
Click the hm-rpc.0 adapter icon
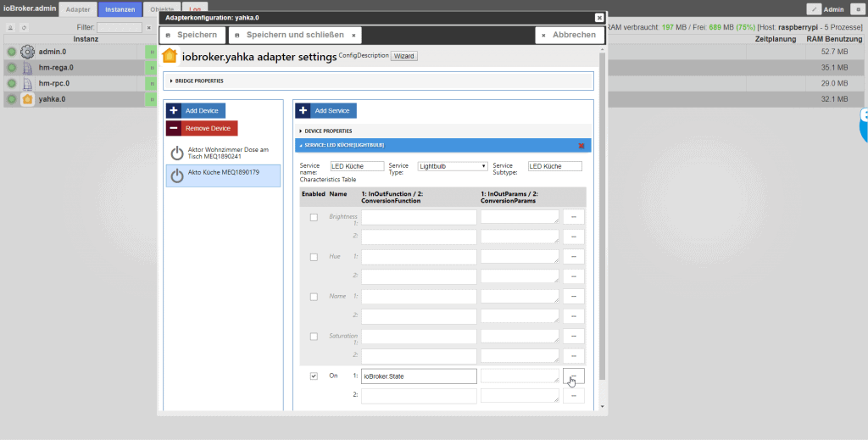(27, 84)
